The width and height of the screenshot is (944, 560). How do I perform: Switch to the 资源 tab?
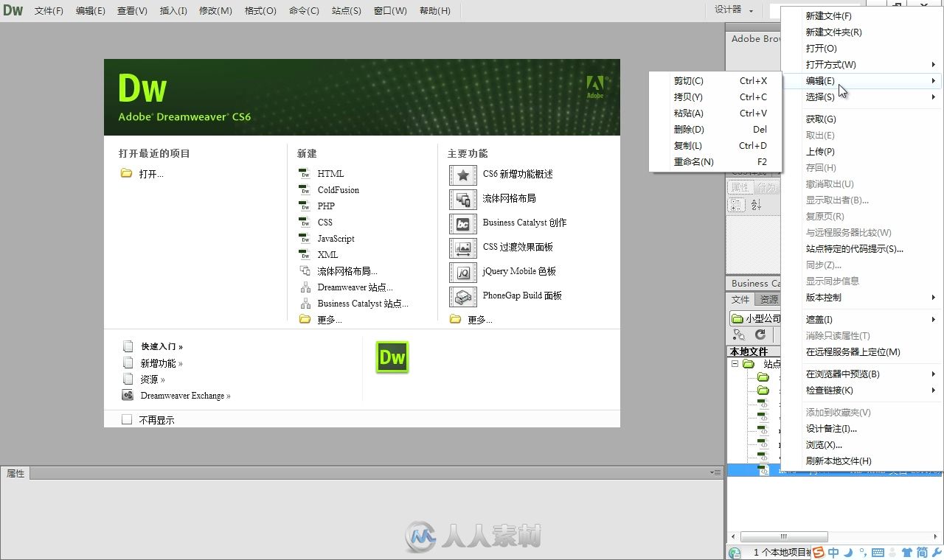768,299
